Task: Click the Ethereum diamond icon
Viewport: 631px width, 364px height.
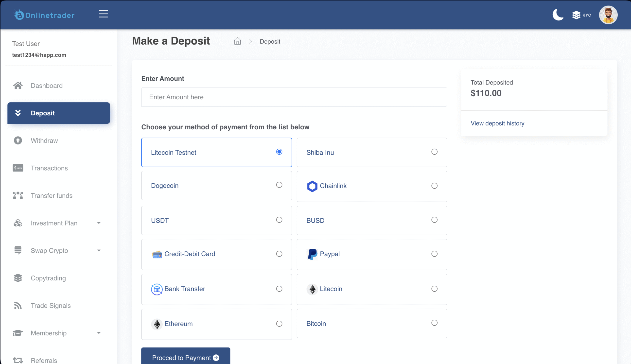Action: (157, 324)
